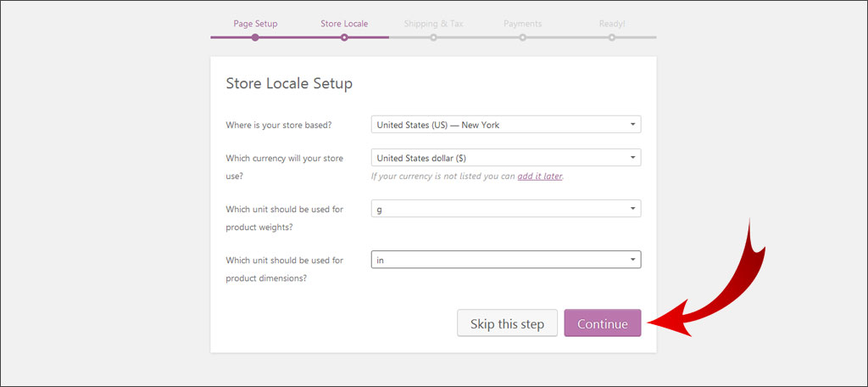Jump to the Ready! step label

pos(611,24)
